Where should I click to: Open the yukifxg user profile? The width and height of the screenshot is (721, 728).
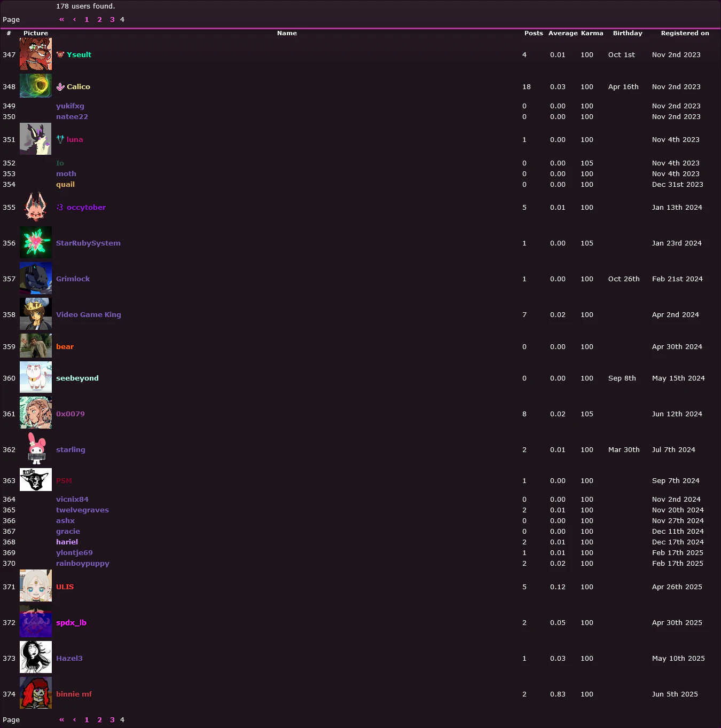pyautogui.click(x=70, y=106)
